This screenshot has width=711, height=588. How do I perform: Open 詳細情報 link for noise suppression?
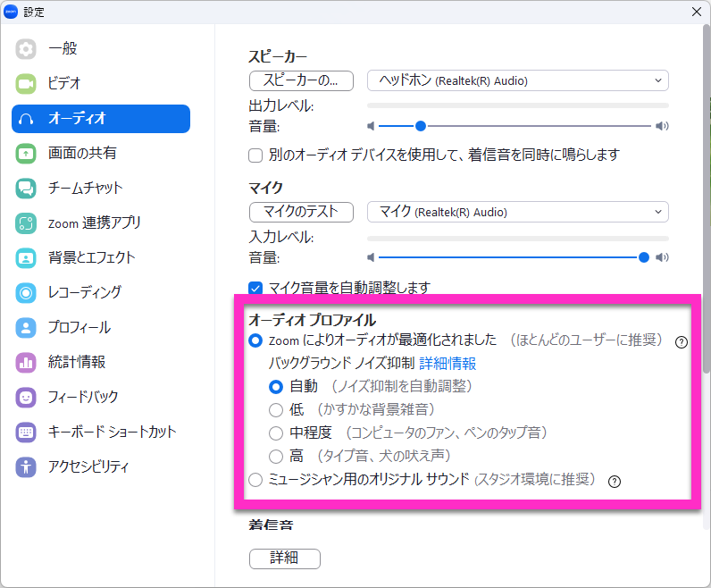(448, 364)
